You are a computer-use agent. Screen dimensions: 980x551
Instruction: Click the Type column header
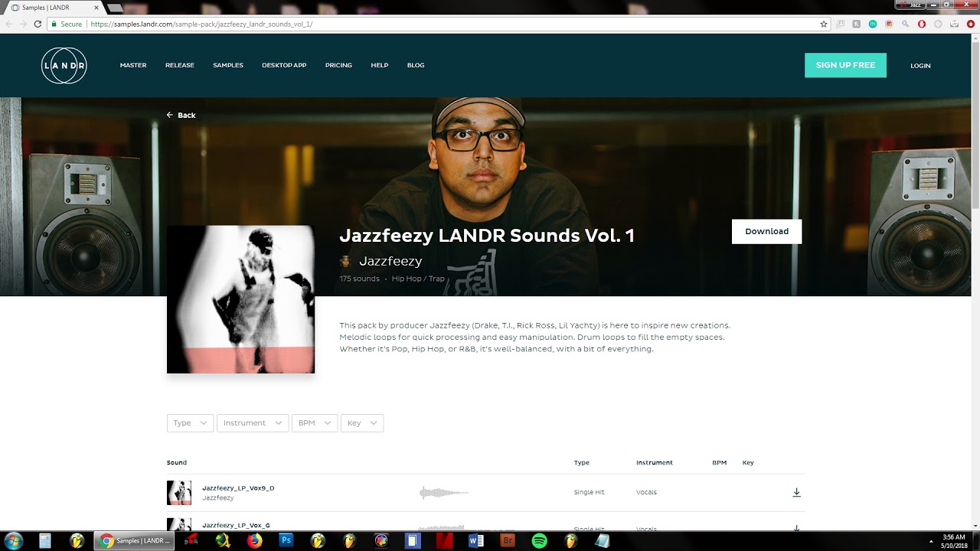(582, 462)
